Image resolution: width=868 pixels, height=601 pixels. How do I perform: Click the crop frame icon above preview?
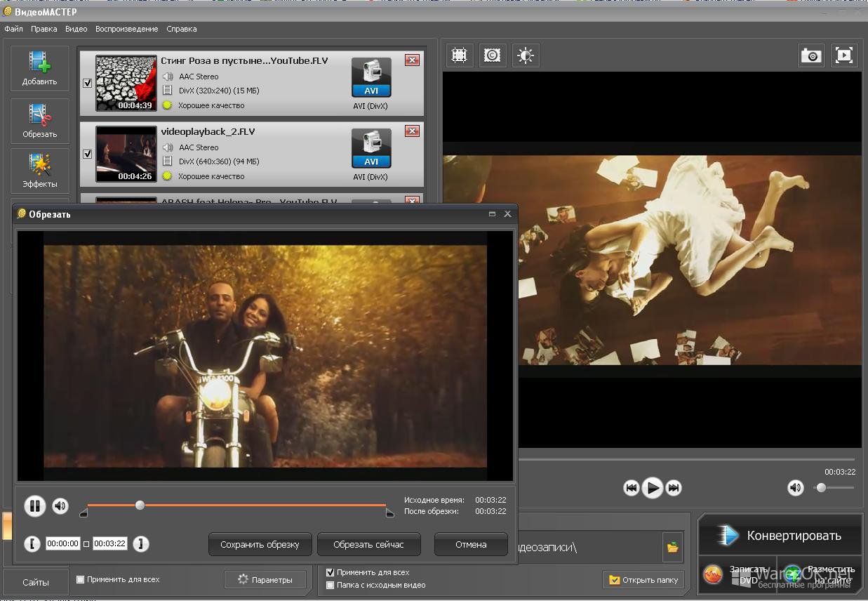click(x=459, y=55)
